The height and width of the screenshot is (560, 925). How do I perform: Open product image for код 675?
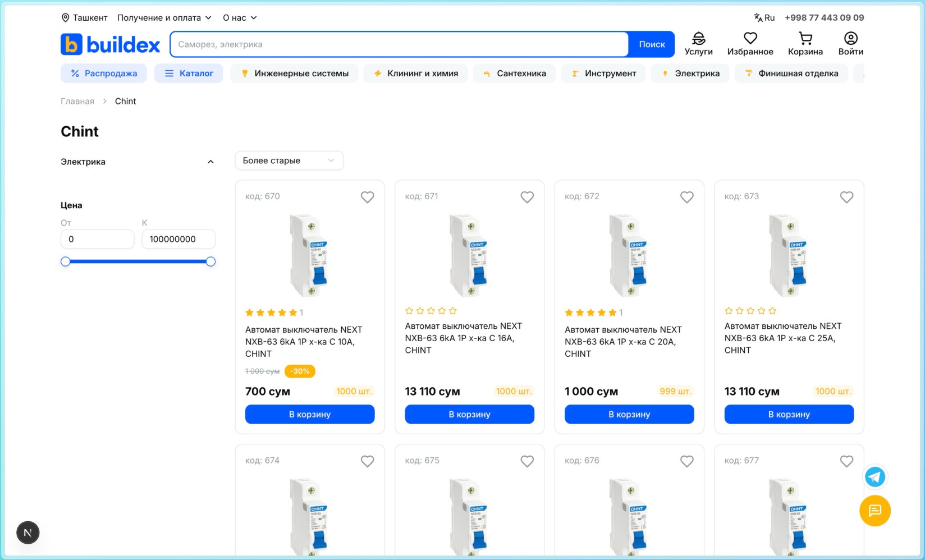coord(470,515)
